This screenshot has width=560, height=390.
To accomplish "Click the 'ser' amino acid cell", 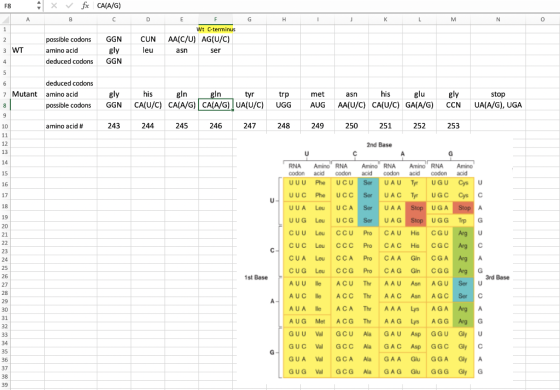I will point(215,50).
